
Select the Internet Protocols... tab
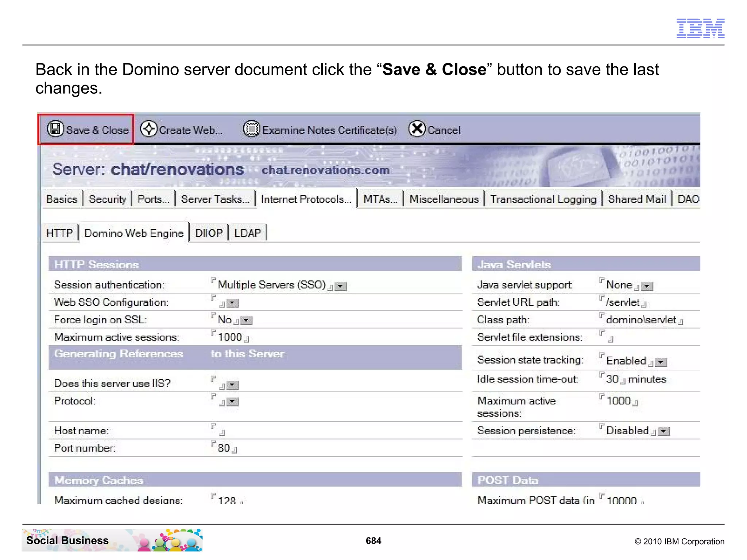306,199
